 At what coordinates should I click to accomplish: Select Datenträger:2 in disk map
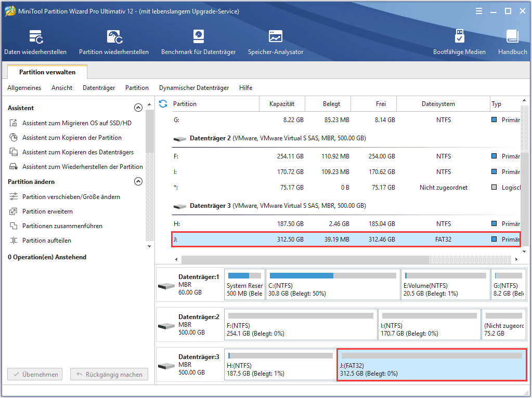point(190,325)
